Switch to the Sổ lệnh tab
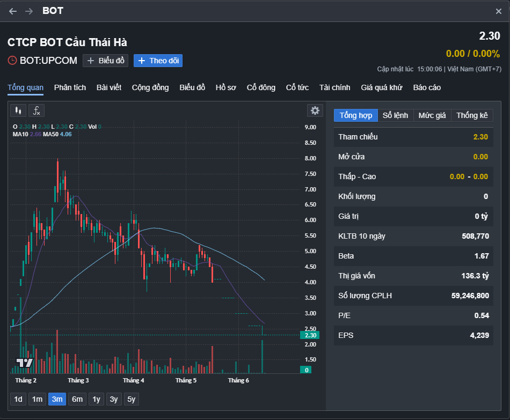The height and width of the screenshot is (420, 510). coord(395,115)
